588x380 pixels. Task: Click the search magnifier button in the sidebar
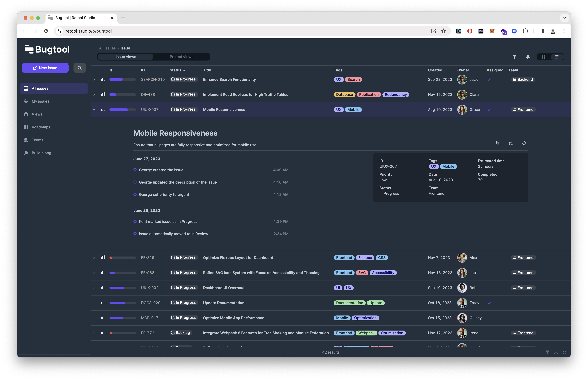pos(79,68)
